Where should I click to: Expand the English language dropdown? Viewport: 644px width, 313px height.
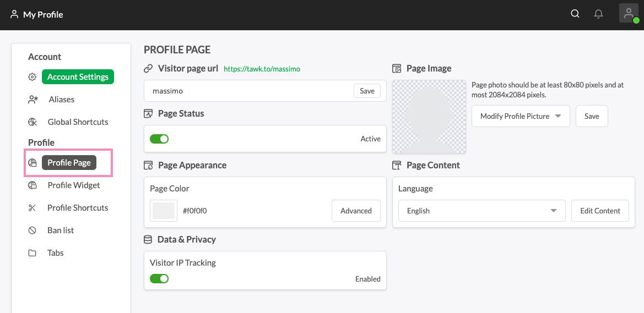pyautogui.click(x=481, y=211)
